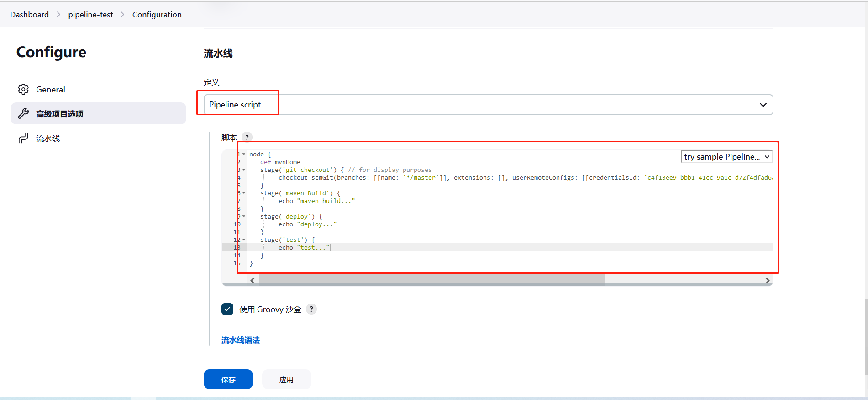This screenshot has height=400, width=868.
Task: Open pipeline-test breadcrumb link
Action: 90,15
